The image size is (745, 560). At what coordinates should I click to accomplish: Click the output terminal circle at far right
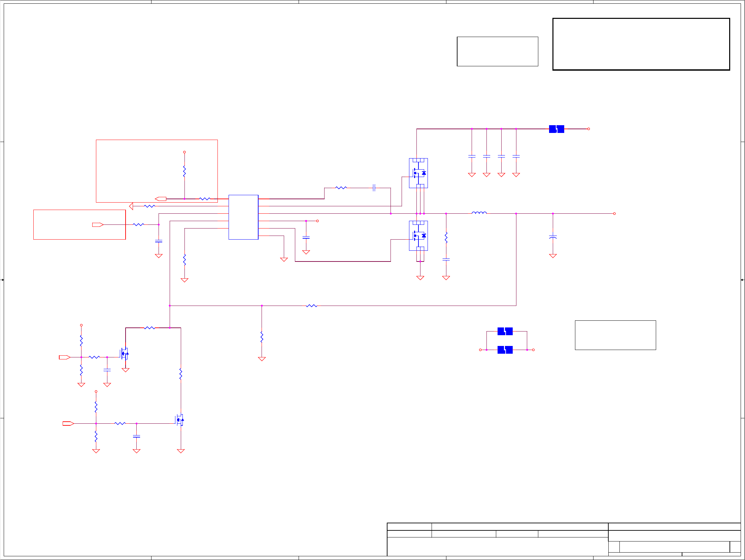(614, 213)
